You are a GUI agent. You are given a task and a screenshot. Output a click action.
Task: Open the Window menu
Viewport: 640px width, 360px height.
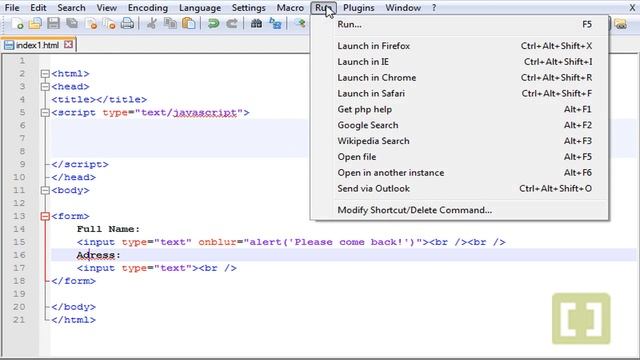[403, 8]
